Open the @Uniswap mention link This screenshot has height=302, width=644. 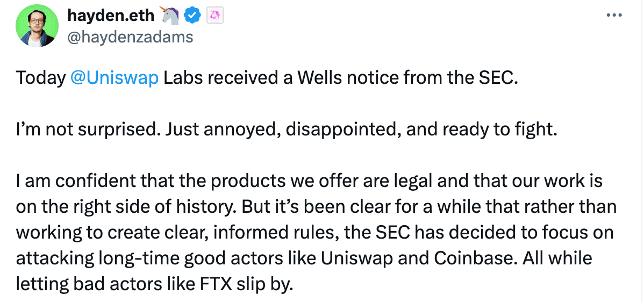coord(115,78)
